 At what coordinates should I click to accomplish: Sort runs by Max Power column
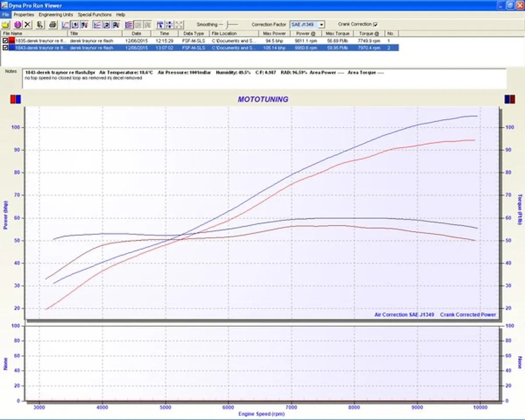[274, 33]
